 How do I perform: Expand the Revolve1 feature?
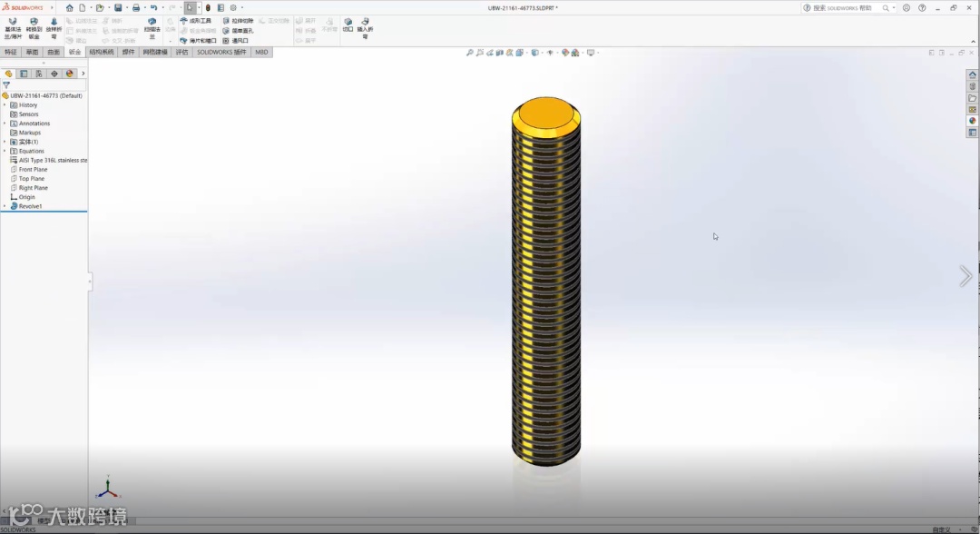point(5,206)
